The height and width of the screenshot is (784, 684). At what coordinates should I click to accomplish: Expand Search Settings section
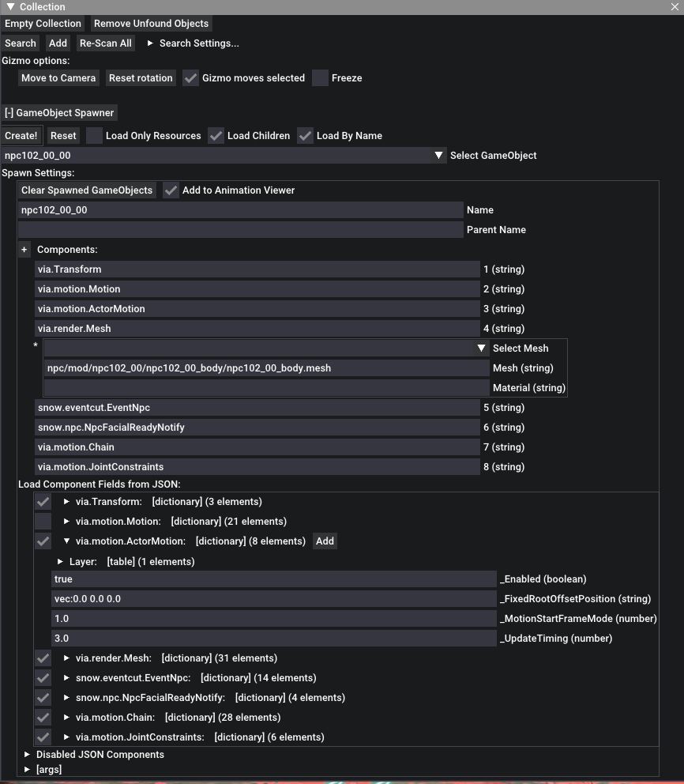tap(151, 43)
